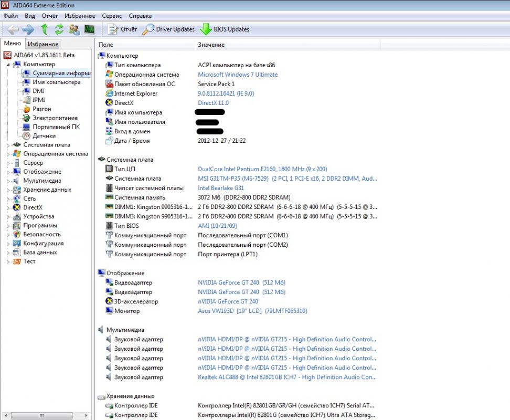Open the Realtek ALC888 audio link
Screen dimensions: 510x420
click(287, 377)
